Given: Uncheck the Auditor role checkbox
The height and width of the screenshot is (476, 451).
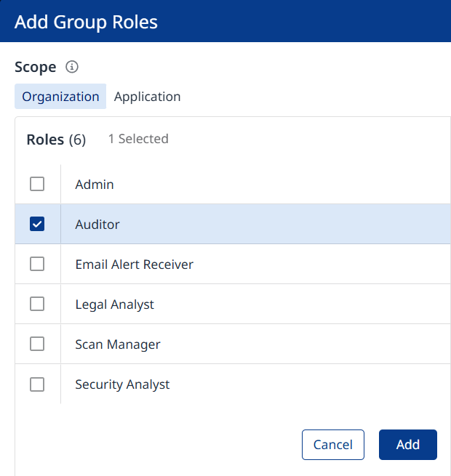Looking at the screenshot, I should point(37,225).
